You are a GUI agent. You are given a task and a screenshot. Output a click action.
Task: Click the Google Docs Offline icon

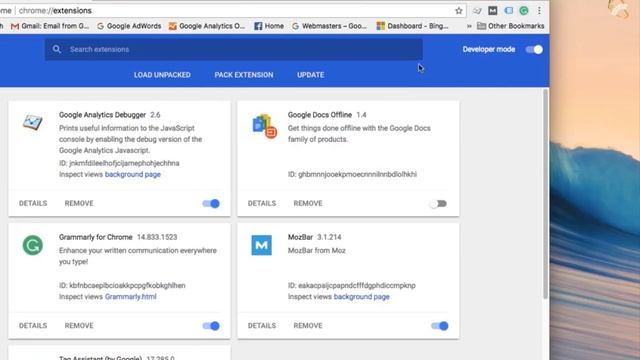pyautogui.click(x=264, y=126)
